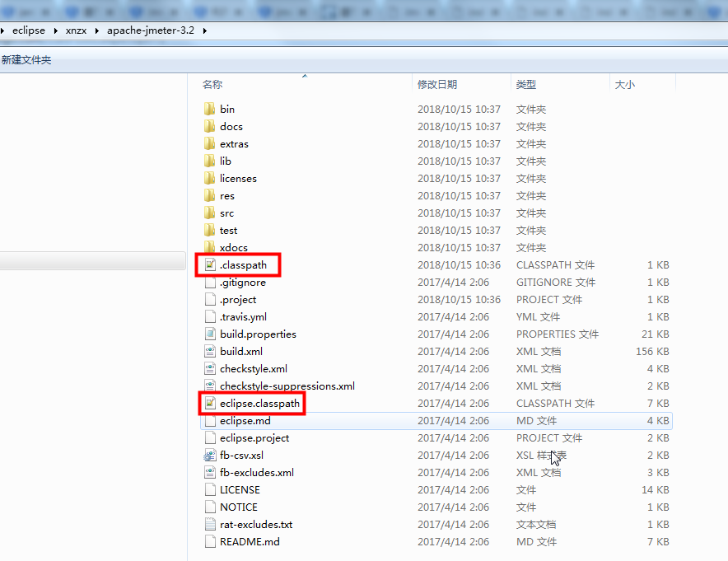The image size is (728, 561).
Task: Select the file named checkstyle.xml
Action: point(254,369)
